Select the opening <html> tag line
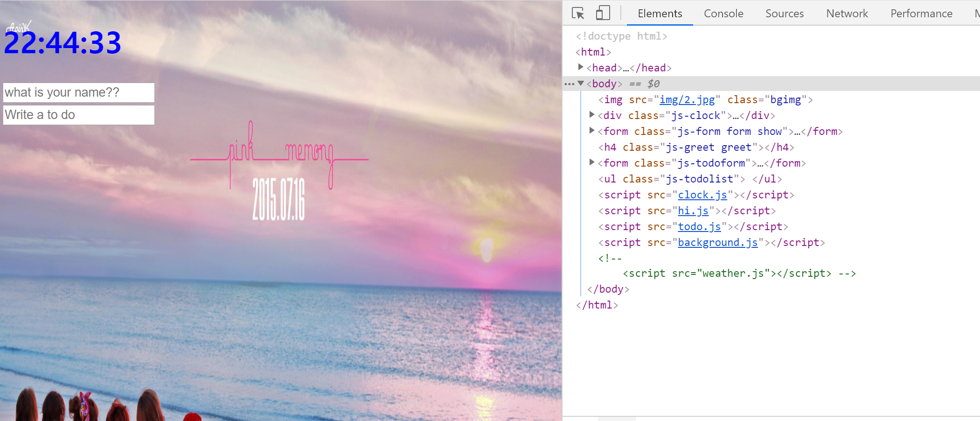 point(593,52)
